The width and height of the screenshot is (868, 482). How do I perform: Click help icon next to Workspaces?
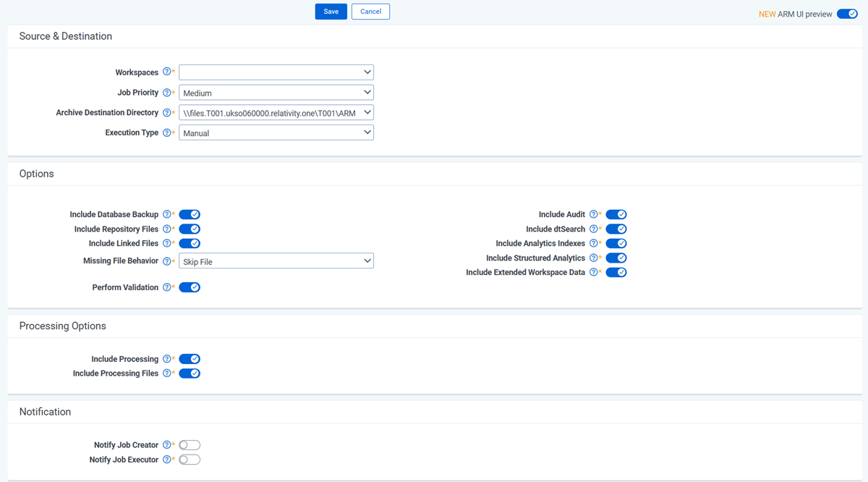click(167, 72)
